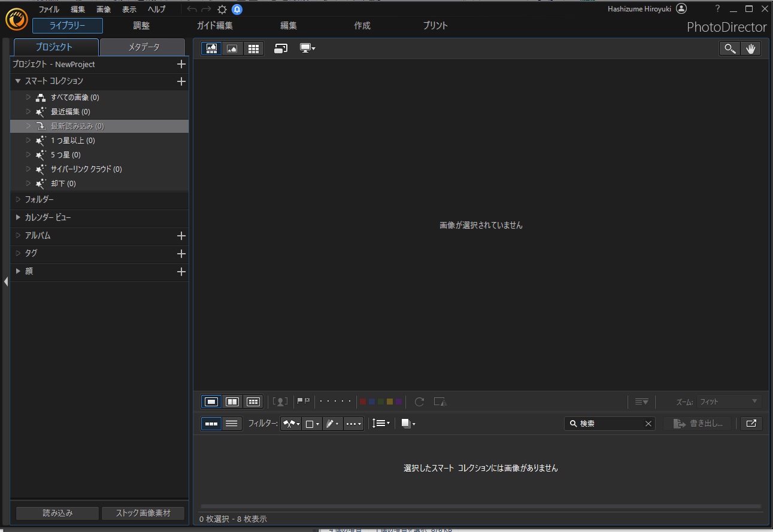Switch to browser only grid mode
The height and width of the screenshot is (532, 773).
pyautogui.click(x=253, y=49)
